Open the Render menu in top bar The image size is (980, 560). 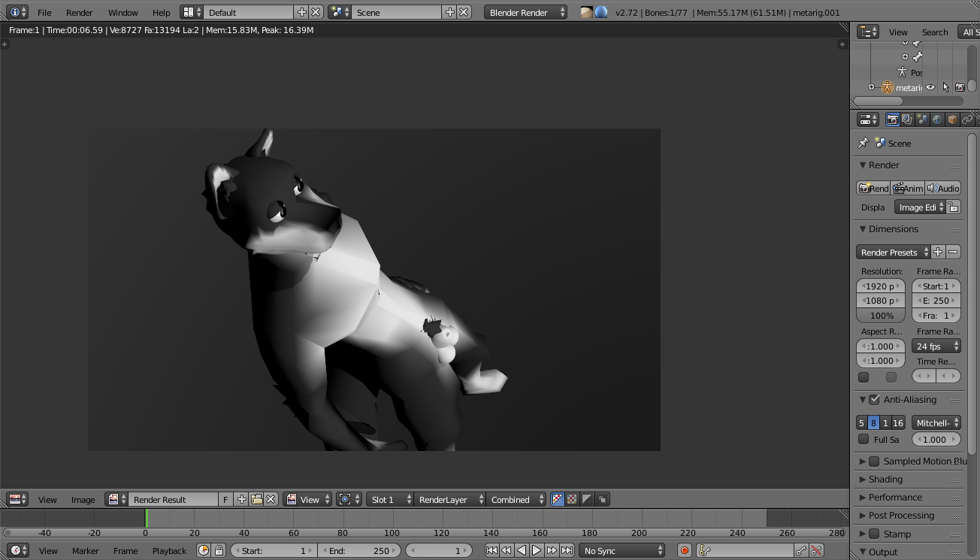pos(79,12)
